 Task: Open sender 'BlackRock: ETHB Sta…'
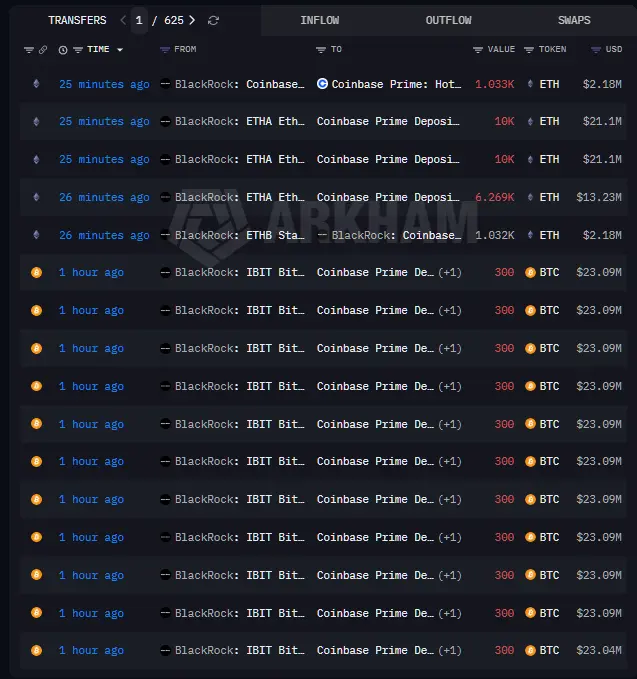(240, 235)
